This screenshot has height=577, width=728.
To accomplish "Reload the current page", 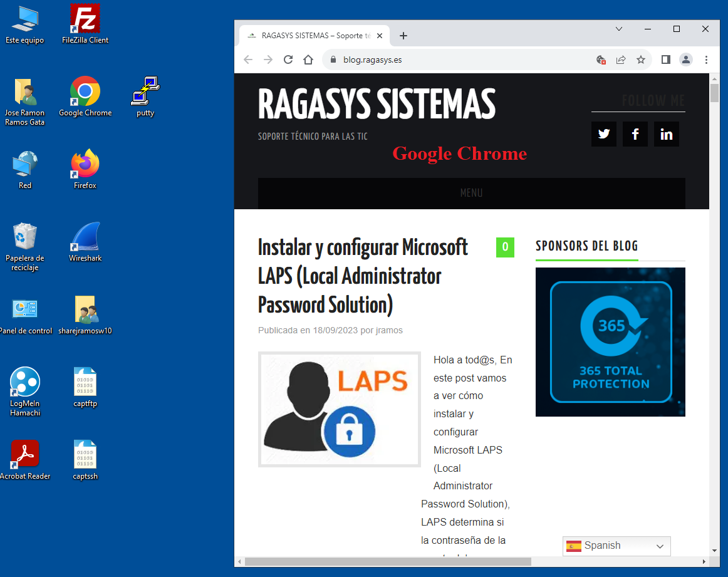I will point(288,59).
